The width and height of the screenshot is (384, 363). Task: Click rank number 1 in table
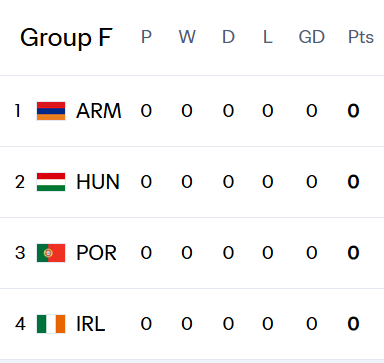click(18, 111)
